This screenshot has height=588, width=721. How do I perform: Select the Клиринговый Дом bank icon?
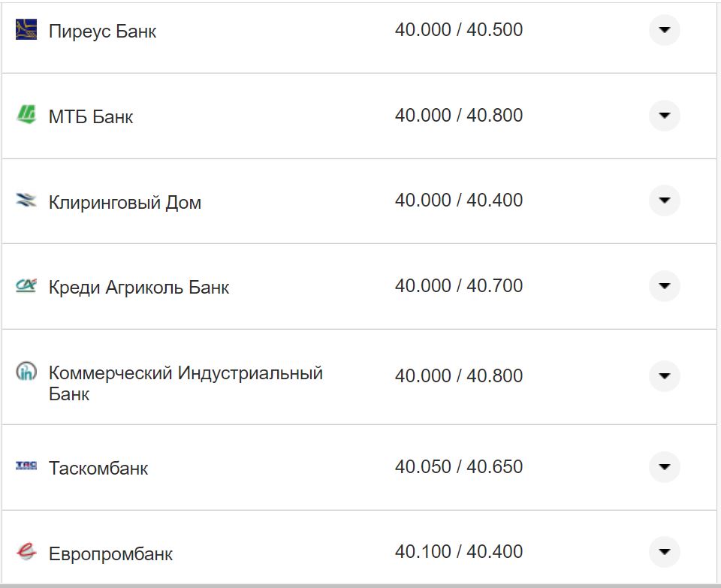click(x=25, y=200)
